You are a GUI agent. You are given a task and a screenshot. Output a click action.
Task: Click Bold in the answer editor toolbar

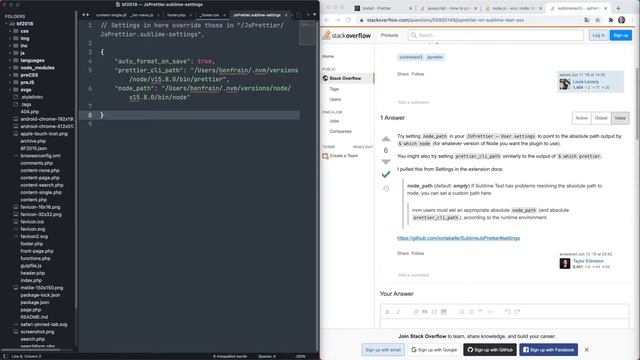pyautogui.click(x=387, y=312)
